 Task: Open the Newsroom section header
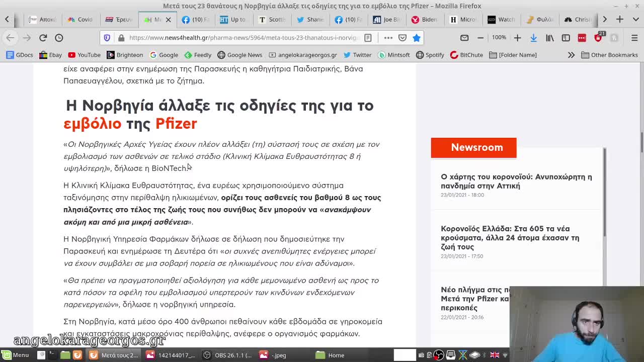(x=473, y=148)
